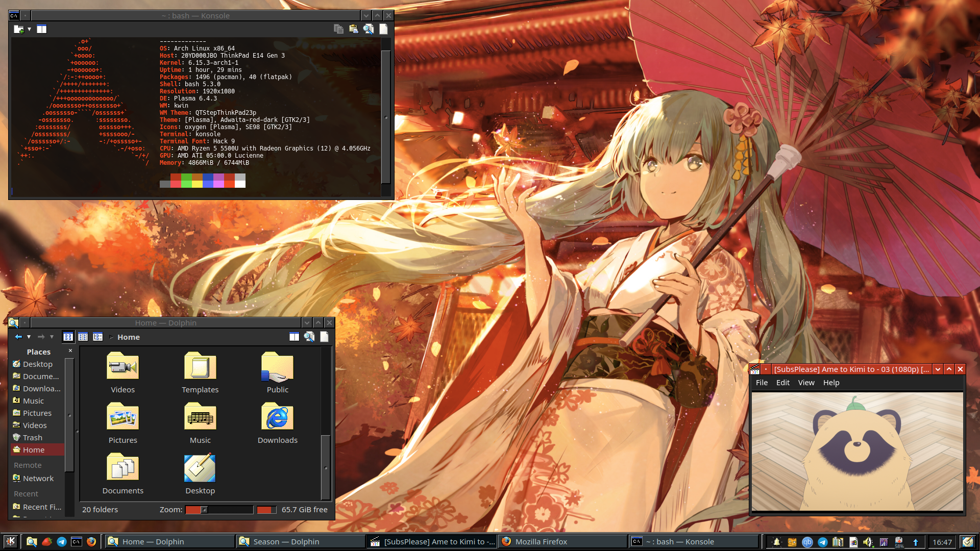Screen dimensions: 980x551
Task: Click the Find icon in Konsole toolbar
Action: tap(368, 29)
